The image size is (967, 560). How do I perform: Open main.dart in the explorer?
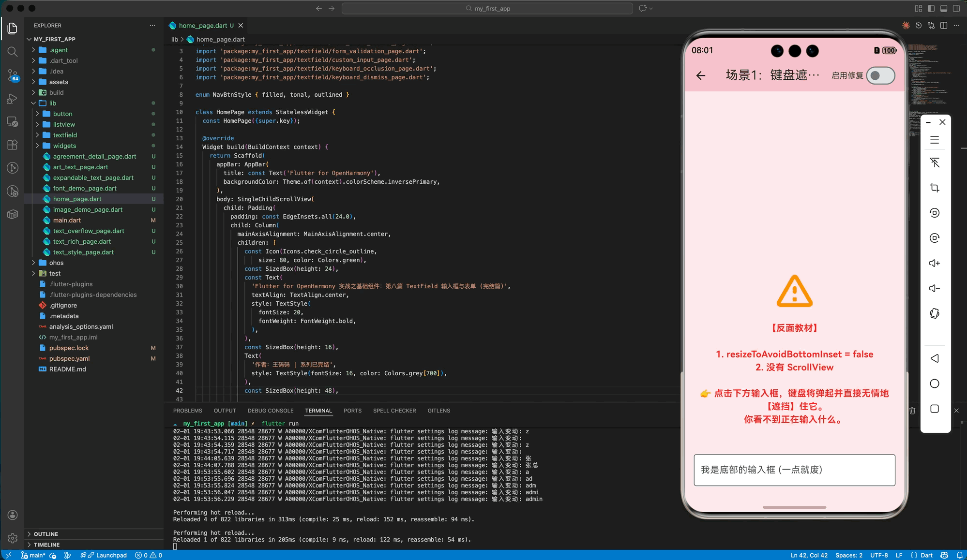point(67,220)
